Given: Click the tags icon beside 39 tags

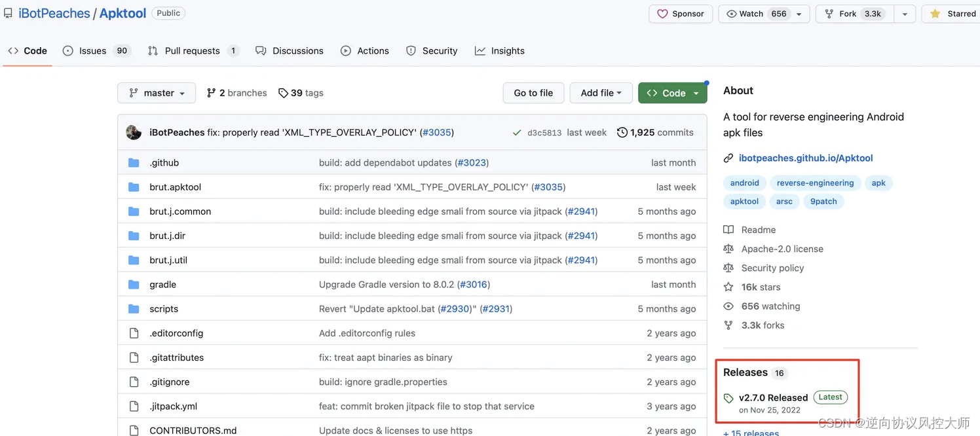Looking at the screenshot, I should (x=283, y=93).
